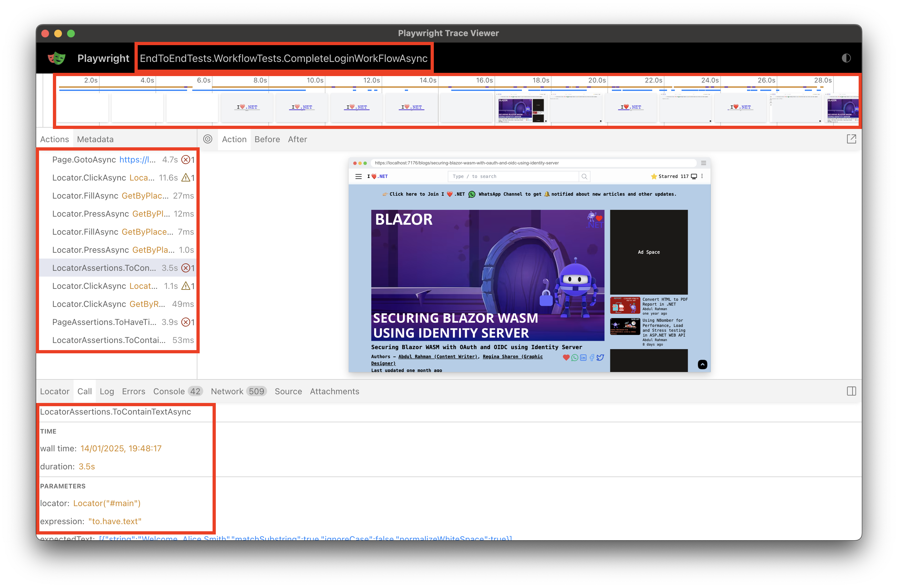
Task: Click the Playwright masks logo
Action: pyautogui.click(x=56, y=58)
